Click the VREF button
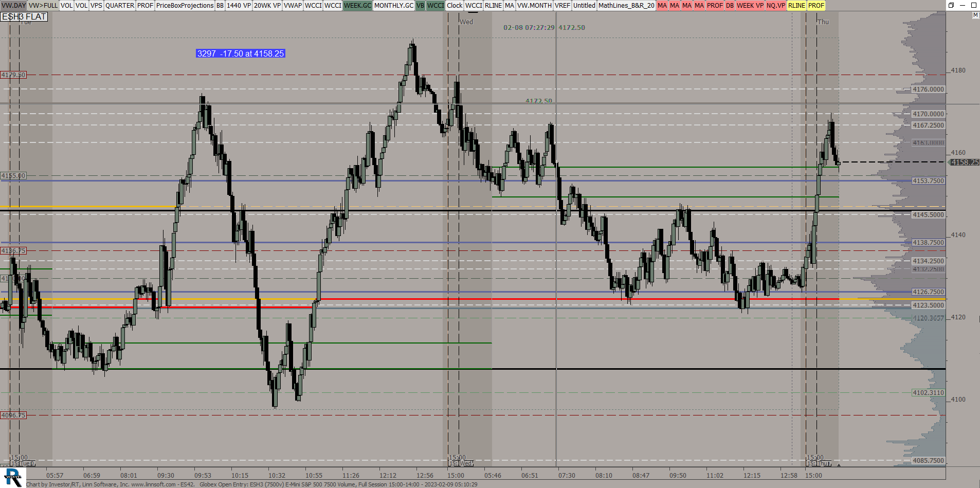This screenshot has height=488, width=980. coord(562,5)
